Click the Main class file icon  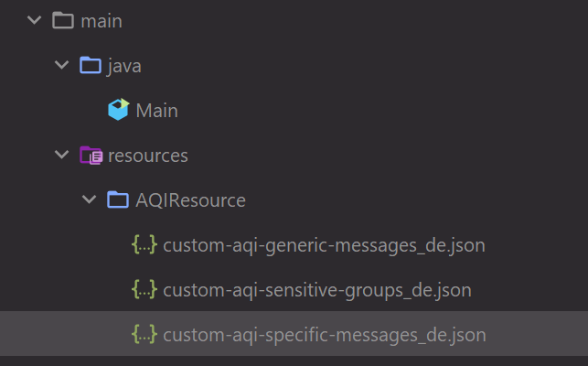click(118, 111)
